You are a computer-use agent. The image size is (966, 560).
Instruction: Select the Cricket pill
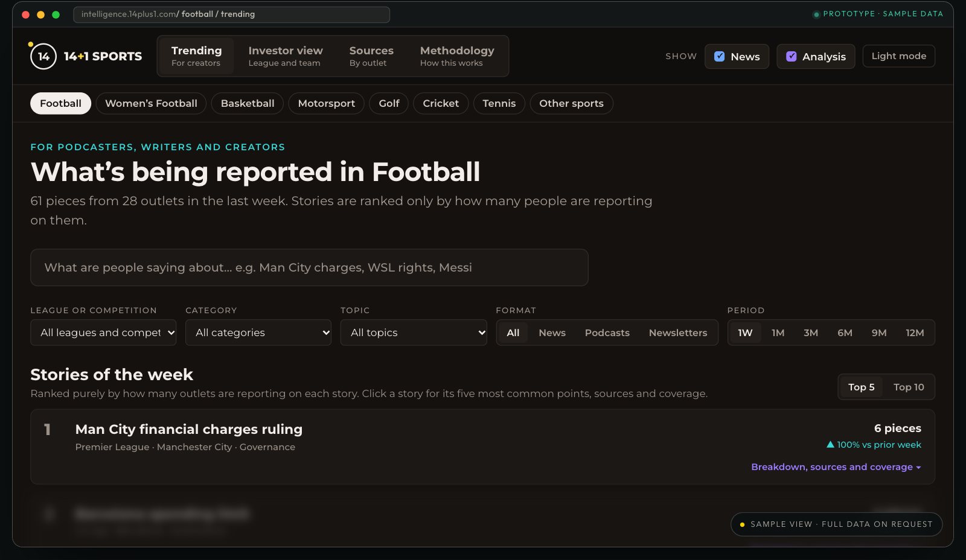pos(441,103)
